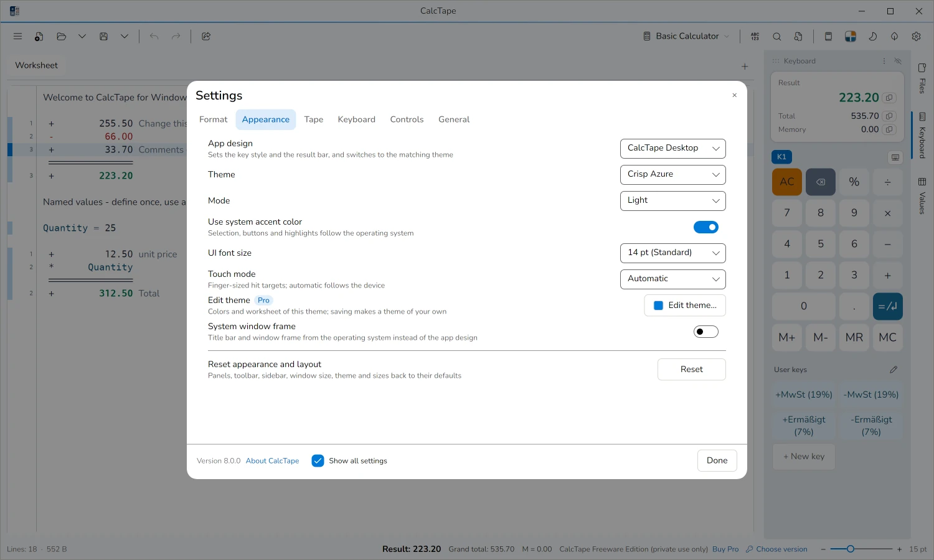This screenshot has width=934, height=560.
Task: Click the Edit theme... button
Action: click(685, 306)
